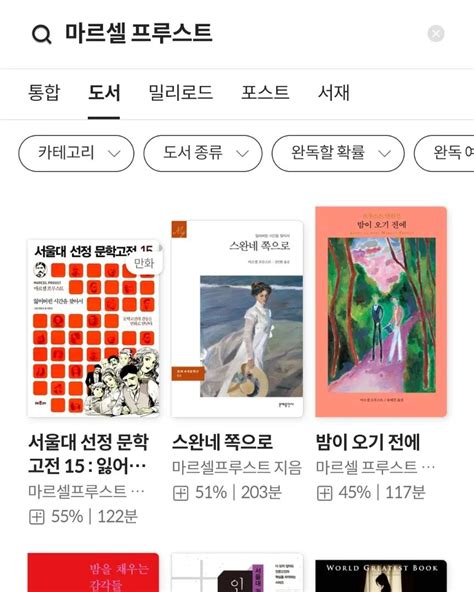Switch to the 통합 tab

tap(44, 93)
